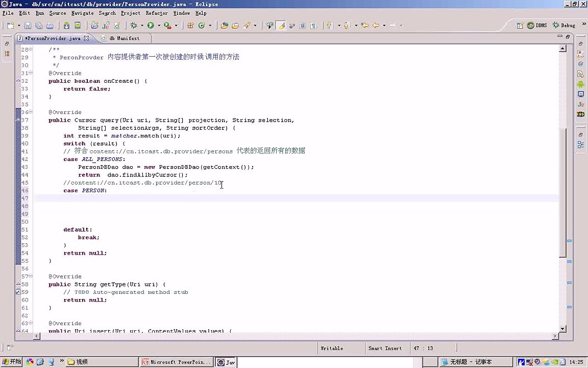
Task: Click the editor vertical scrollbar up arrow
Action: click(x=562, y=49)
